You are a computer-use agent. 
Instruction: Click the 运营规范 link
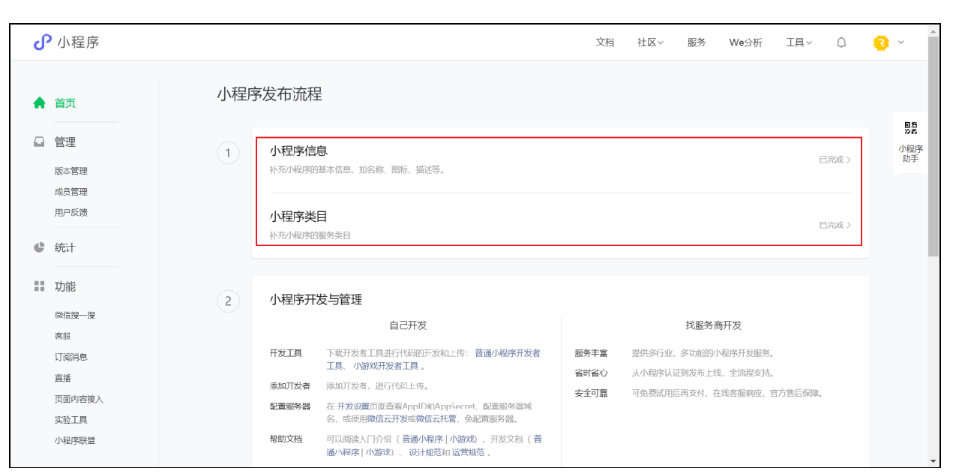(468, 452)
